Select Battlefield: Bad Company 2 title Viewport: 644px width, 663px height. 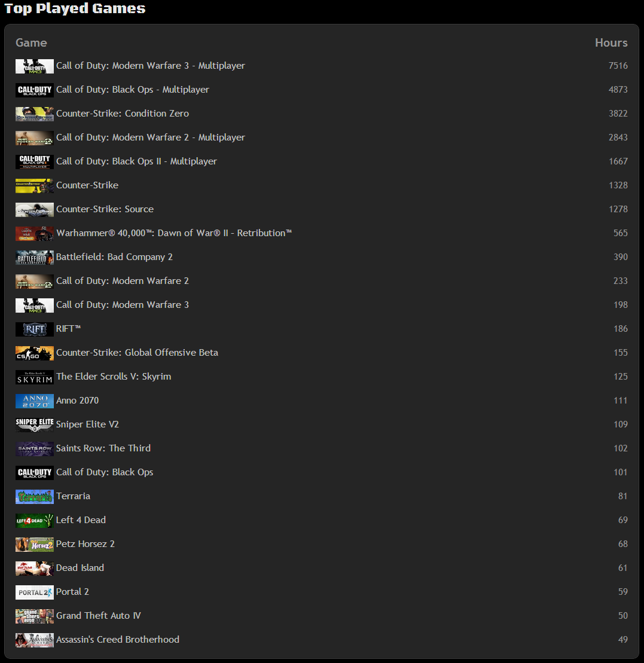tap(114, 256)
